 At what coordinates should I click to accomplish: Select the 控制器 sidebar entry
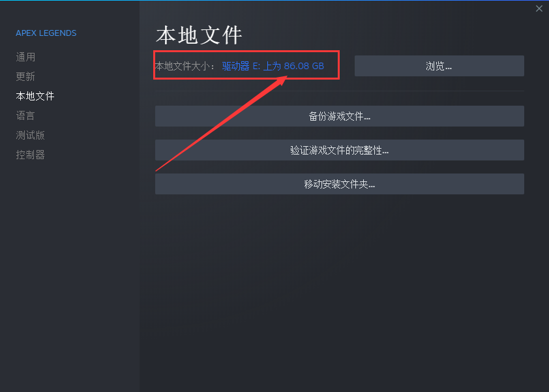[31, 155]
